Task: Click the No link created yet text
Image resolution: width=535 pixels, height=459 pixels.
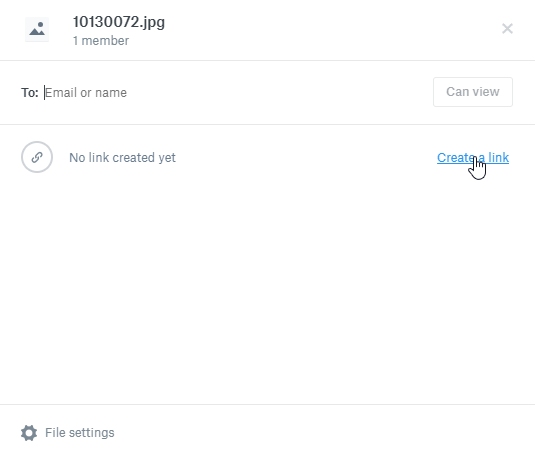Action: pos(122,158)
